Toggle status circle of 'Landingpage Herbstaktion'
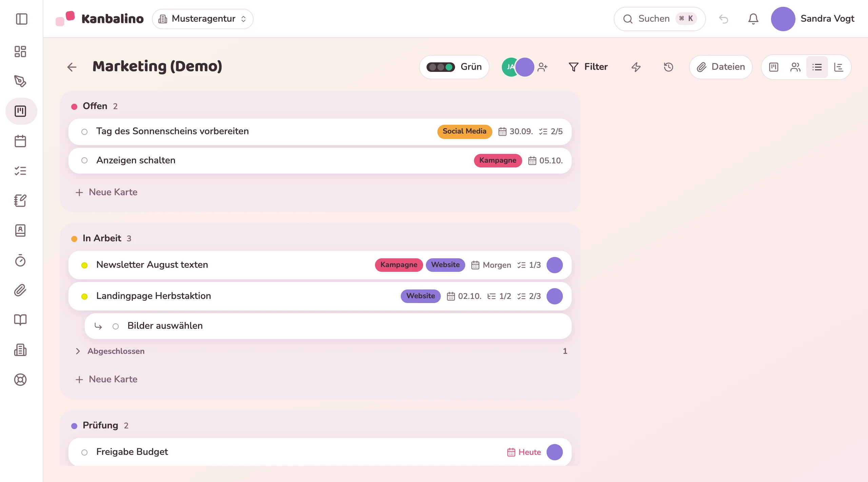Viewport: 868px width, 482px height. click(84, 297)
